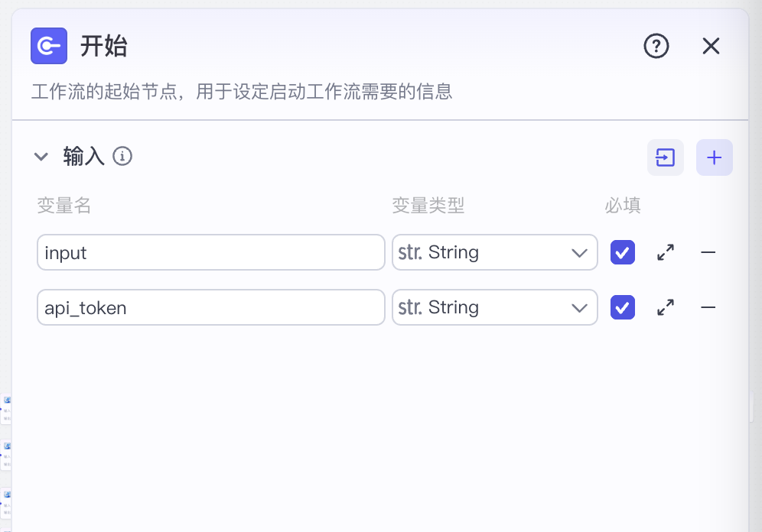Click the api_token variable name field
This screenshot has width=762, height=532.
(210, 307)
